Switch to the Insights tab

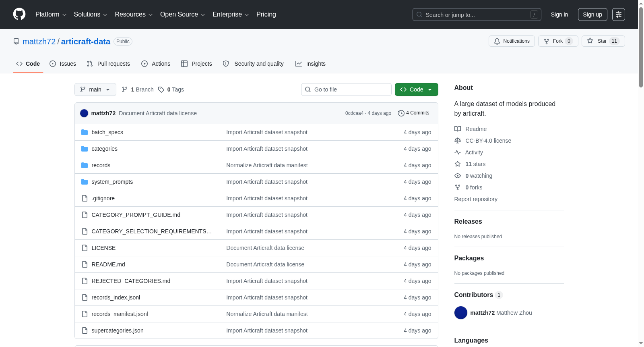click(x=310, y=64)
